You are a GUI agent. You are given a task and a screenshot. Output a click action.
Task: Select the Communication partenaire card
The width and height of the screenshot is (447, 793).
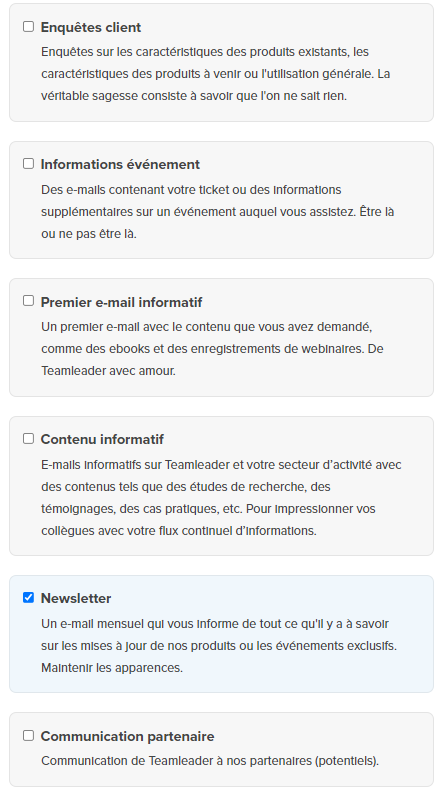(221, 750)
